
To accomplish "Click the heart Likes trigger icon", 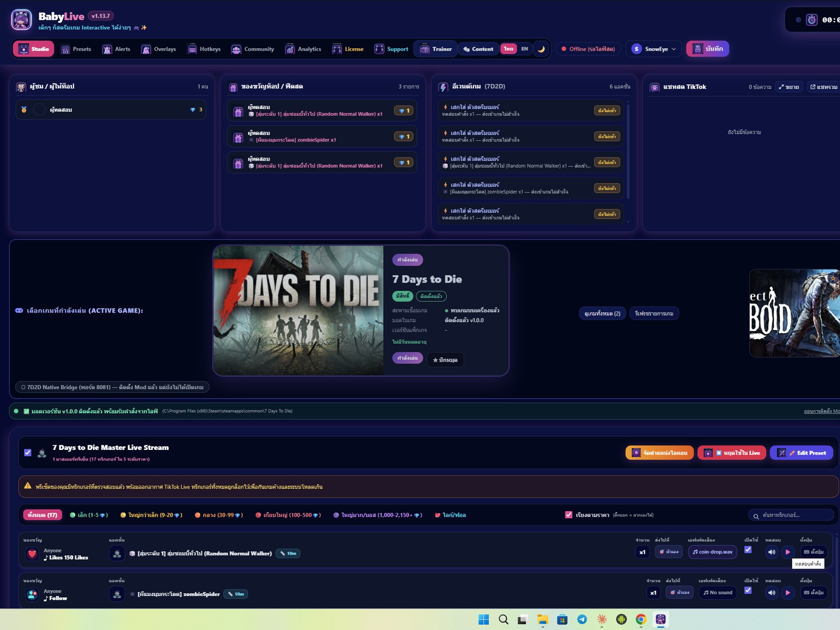I will pyautogui.click(x=32, y=554).
